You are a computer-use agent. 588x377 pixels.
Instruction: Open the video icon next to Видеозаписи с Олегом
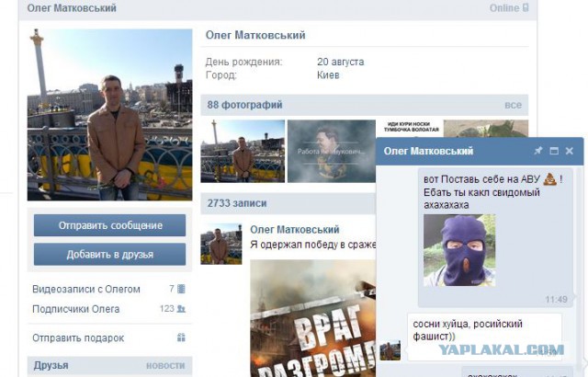[181, 289]
